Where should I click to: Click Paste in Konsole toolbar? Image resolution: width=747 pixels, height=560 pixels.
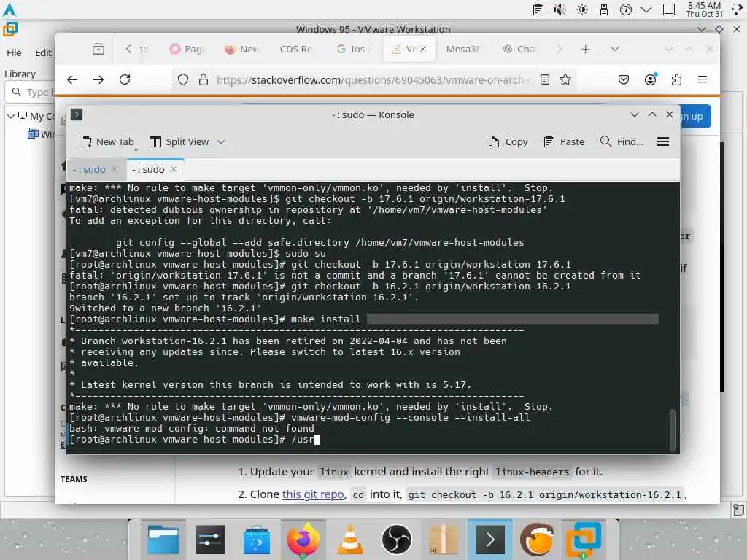click(564, 142)
